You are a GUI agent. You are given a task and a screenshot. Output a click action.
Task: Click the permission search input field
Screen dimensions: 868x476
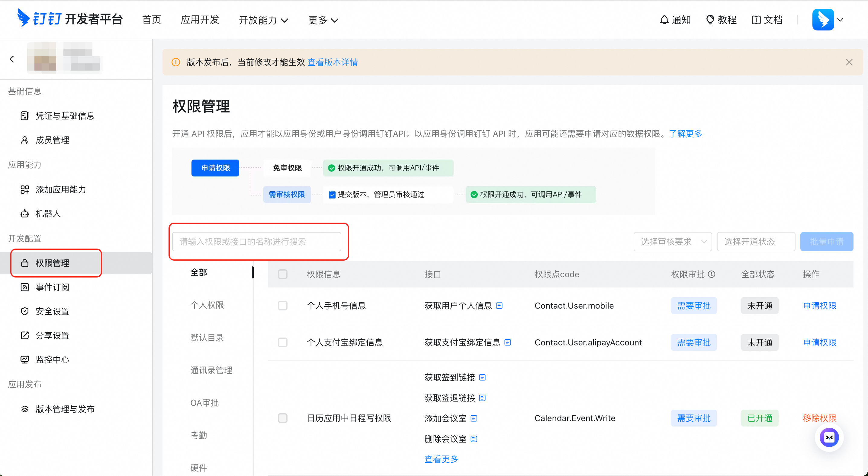(256, 241)
